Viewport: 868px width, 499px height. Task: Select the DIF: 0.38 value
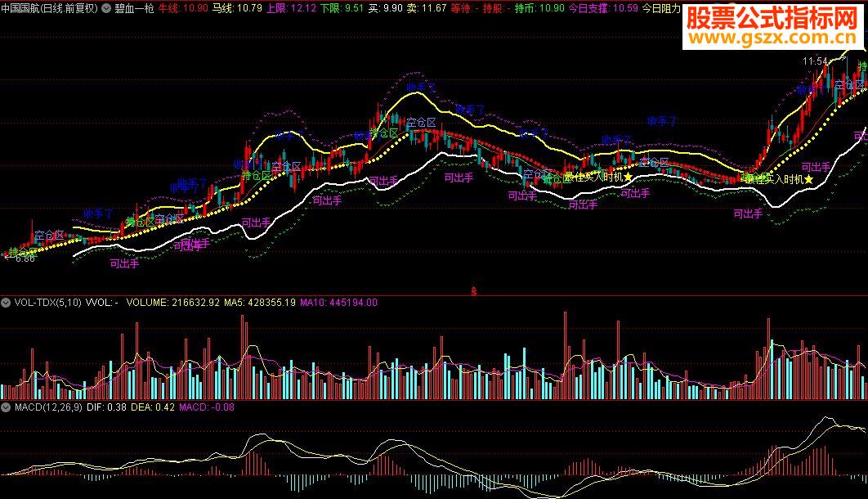tap(106, 407)
